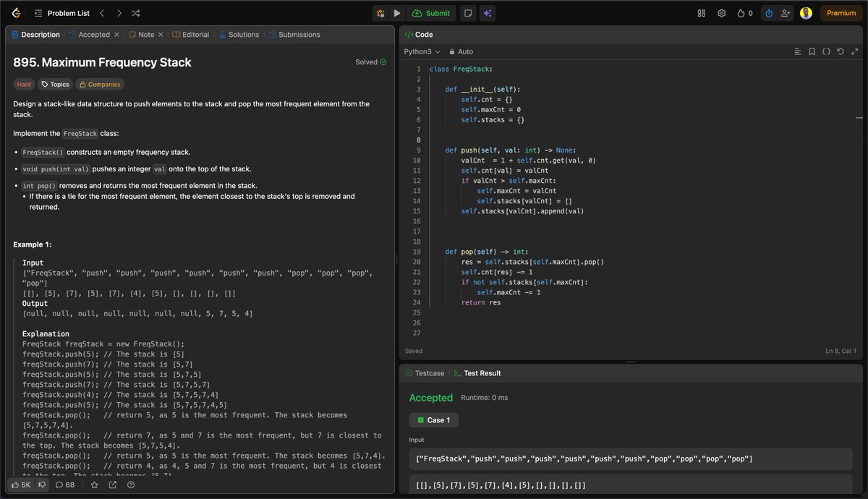Go to next problem arrow
This screenshot has height=499, width=868.
[x=119, y=13]
